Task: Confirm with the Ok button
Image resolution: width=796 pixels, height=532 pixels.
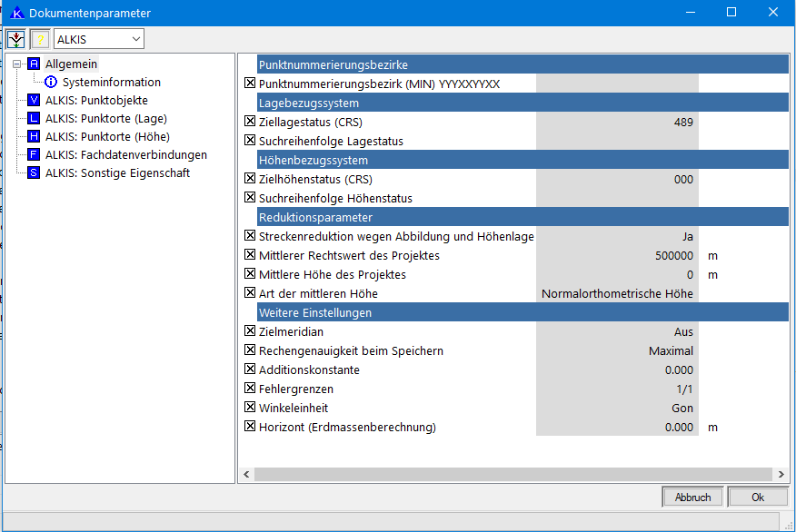Action: 757,498
